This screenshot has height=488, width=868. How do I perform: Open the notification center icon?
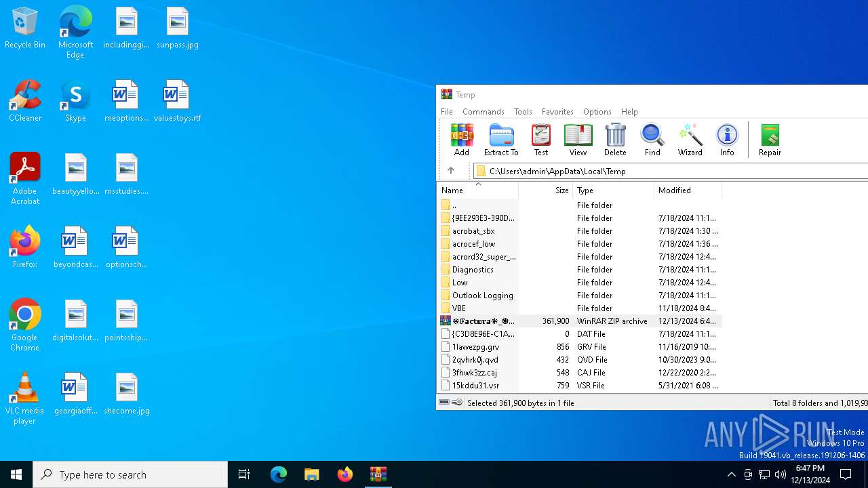[x=846, y=474]
